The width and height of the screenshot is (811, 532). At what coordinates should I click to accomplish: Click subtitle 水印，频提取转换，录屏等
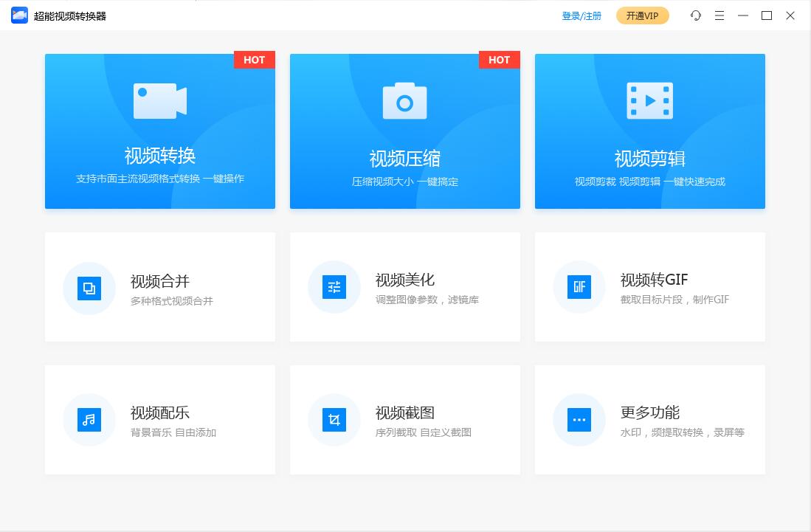point(682,432)
